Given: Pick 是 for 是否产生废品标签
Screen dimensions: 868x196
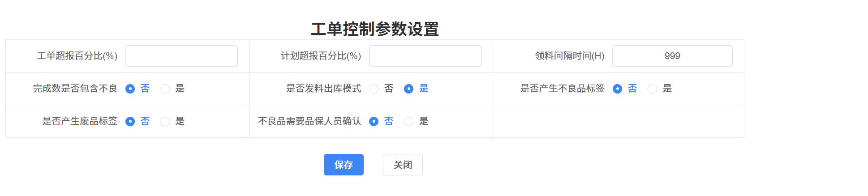Looking at the screenshot, I should tap(165, 121).
